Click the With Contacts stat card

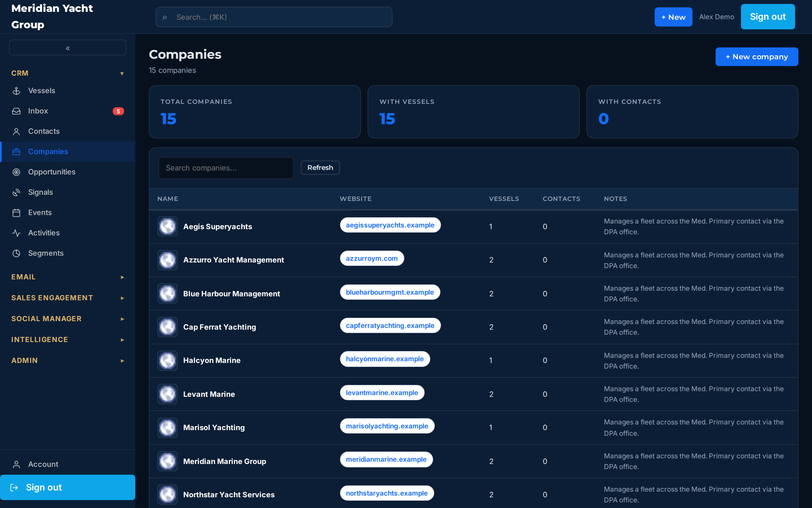click(692, 112)
